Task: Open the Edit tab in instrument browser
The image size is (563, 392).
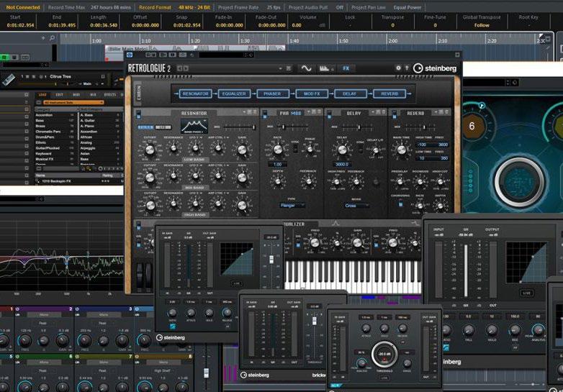Action: tap(59, 95)
